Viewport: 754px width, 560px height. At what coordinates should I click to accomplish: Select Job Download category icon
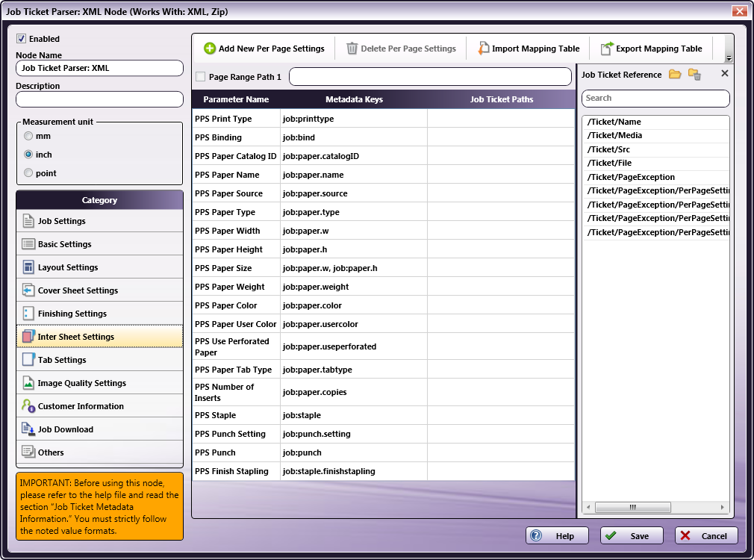28,429
